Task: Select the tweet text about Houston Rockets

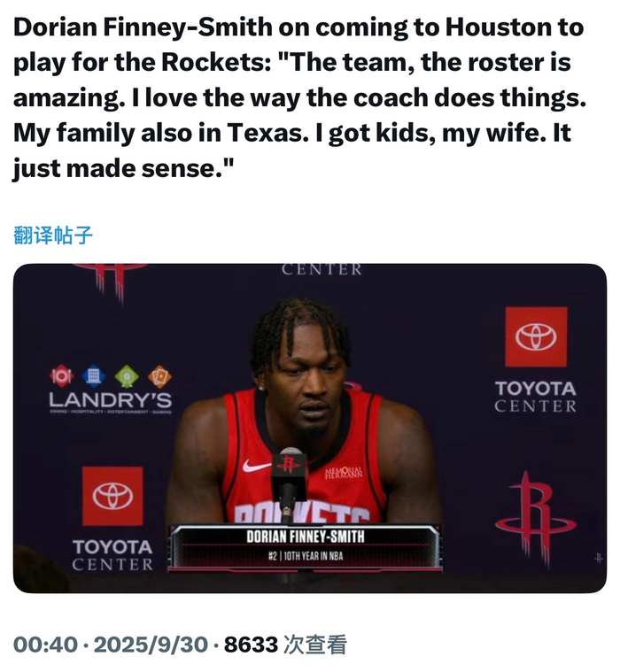Action: [x=299, y=98]
